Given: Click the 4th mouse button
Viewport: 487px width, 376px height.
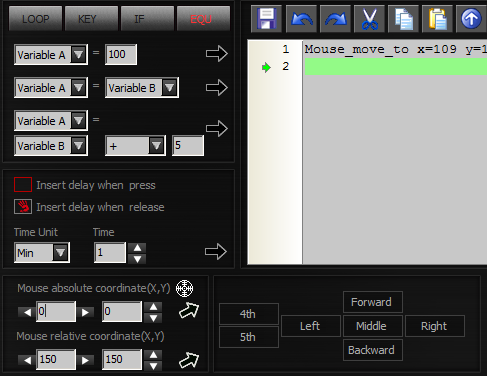Looking at the screenshot, I should (x=249, y=314).
